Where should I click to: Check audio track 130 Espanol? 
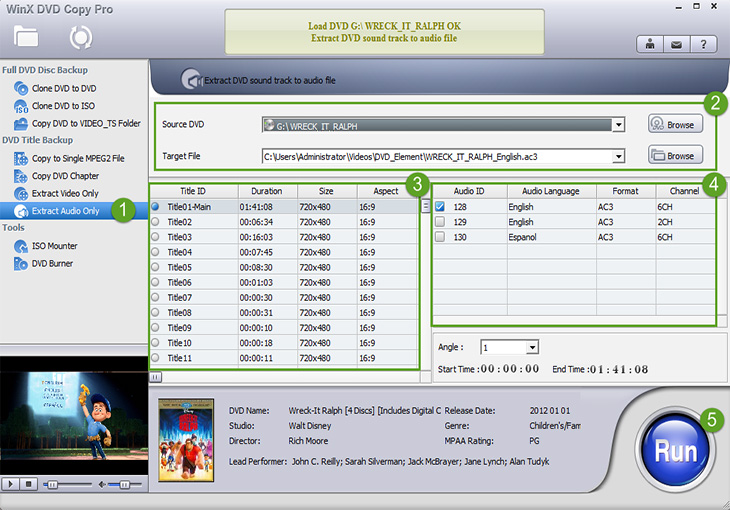[440, 237]
